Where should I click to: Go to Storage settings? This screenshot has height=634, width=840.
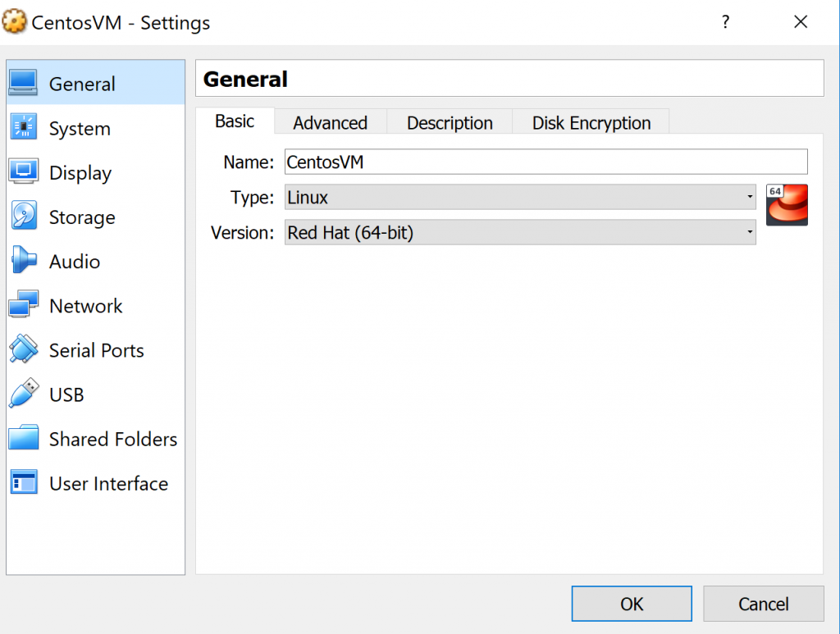(x=95, y=217)
